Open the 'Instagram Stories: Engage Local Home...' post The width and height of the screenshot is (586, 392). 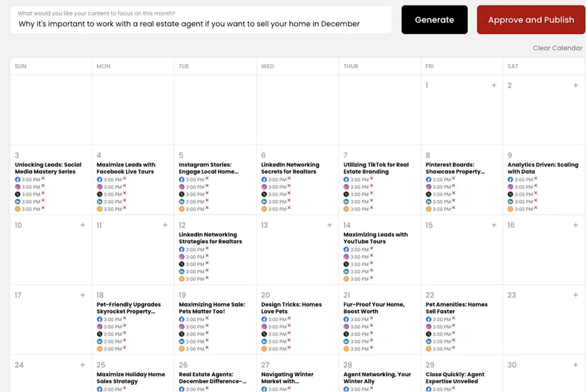(209, 168)
